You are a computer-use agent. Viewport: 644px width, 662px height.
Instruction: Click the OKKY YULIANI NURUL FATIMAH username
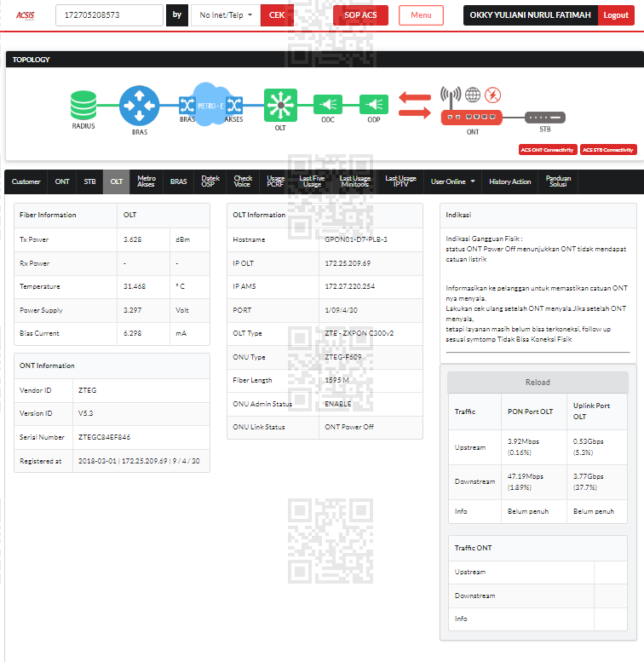pos(530,15)
